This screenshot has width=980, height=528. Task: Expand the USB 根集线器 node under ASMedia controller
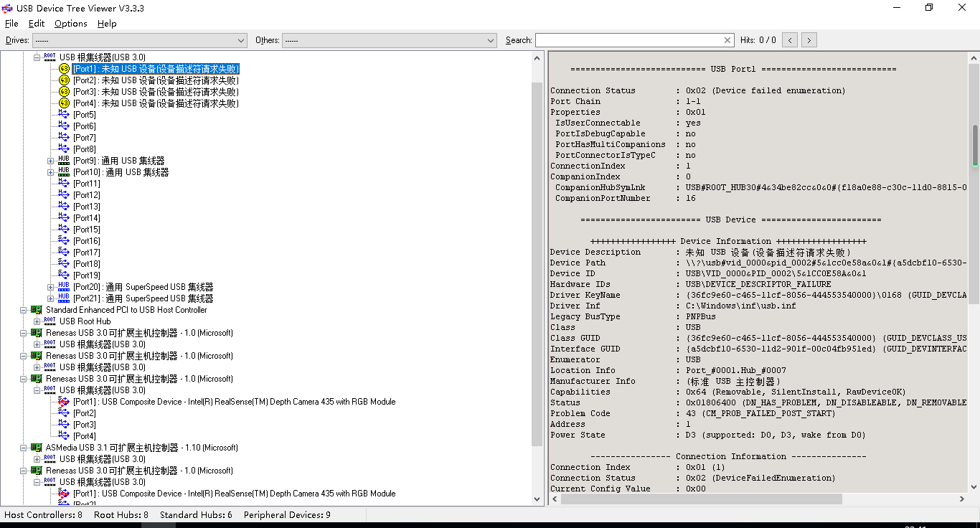pyautogui.click(x=37, y=459)
